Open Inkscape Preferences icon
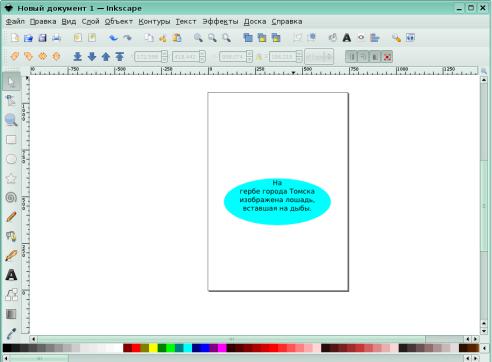 [396, 38]
